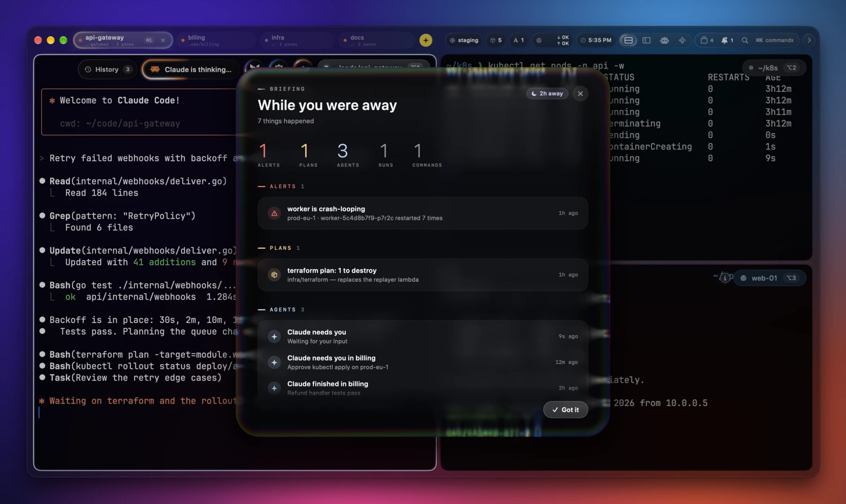Click the search magnifier icon
Viewport: 846px width, 504px height.
pos(745,40)
